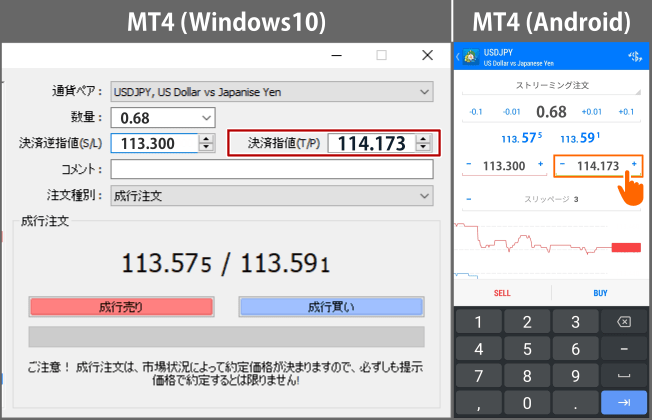Open the currency pair dropdown in Windows MT4
The width and height of the screenshot is (652, 420).
[x=272, y=92]
